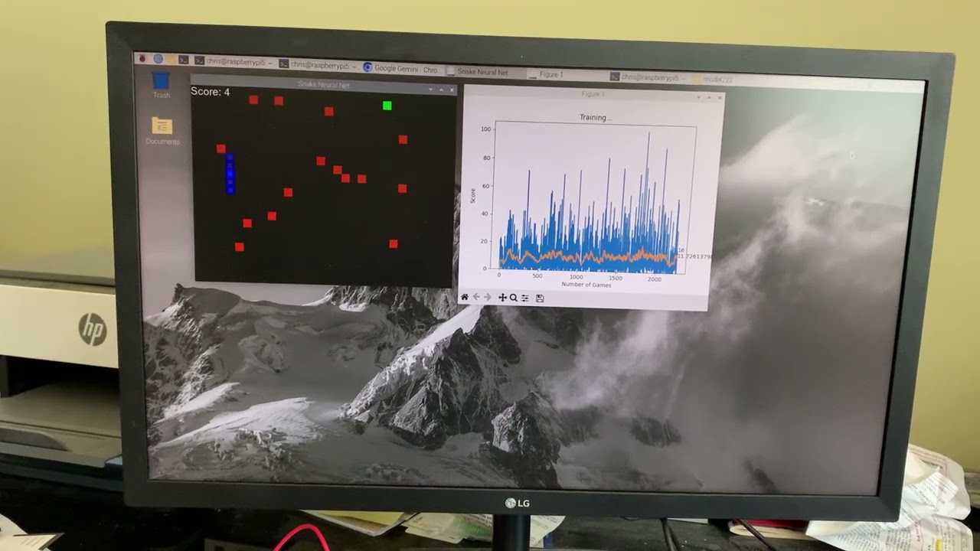Switch to model4222 folder taskbar entry
The width and height of the screenshot is (980, 551).
tap(714, 79)
